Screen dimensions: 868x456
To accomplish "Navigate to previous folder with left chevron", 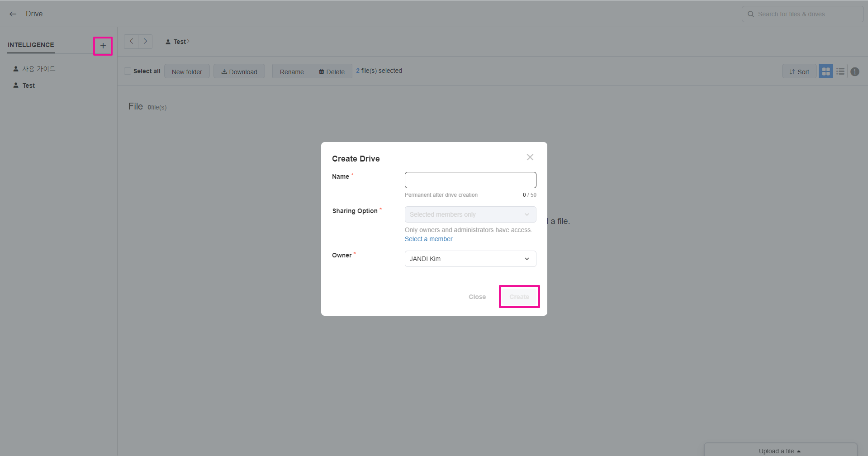I will click(131, 41).
